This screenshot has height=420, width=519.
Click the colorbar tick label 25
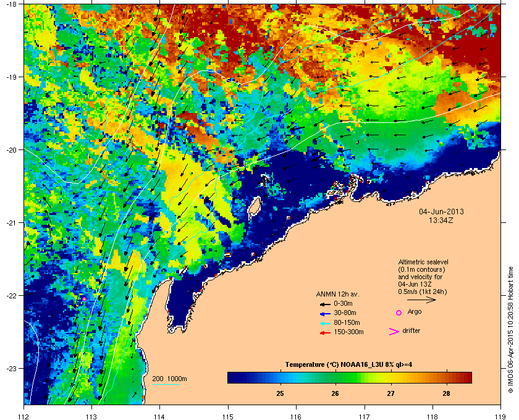tap(280, 393)
